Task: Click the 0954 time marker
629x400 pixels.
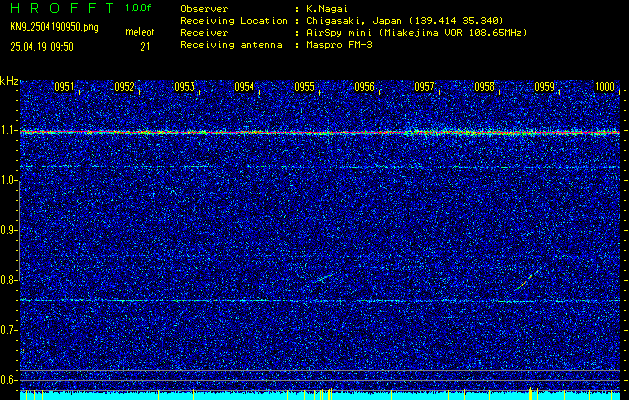Action: (244, 87)
